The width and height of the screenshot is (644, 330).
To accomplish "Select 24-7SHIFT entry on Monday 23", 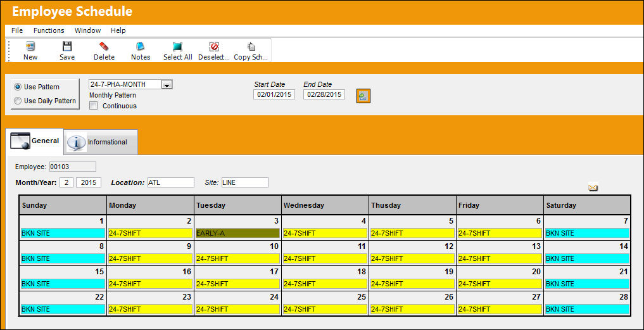I will click(150, 310).
